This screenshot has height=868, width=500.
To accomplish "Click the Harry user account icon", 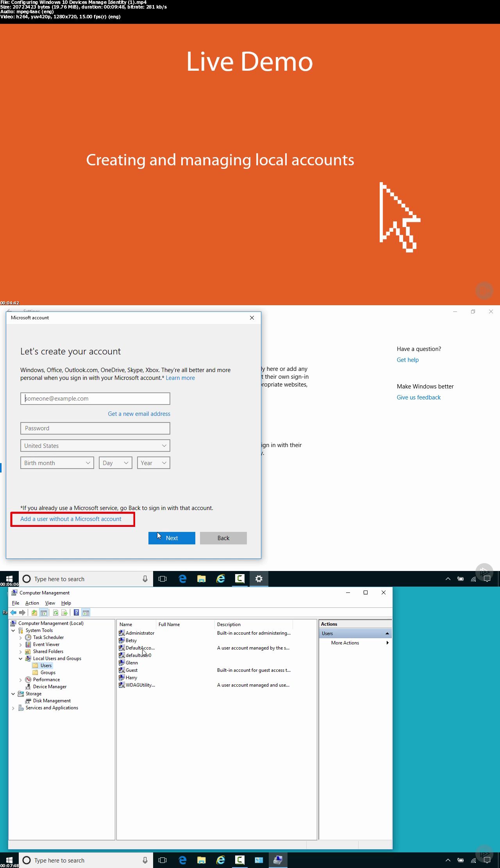I will click(x=121, y=677).
